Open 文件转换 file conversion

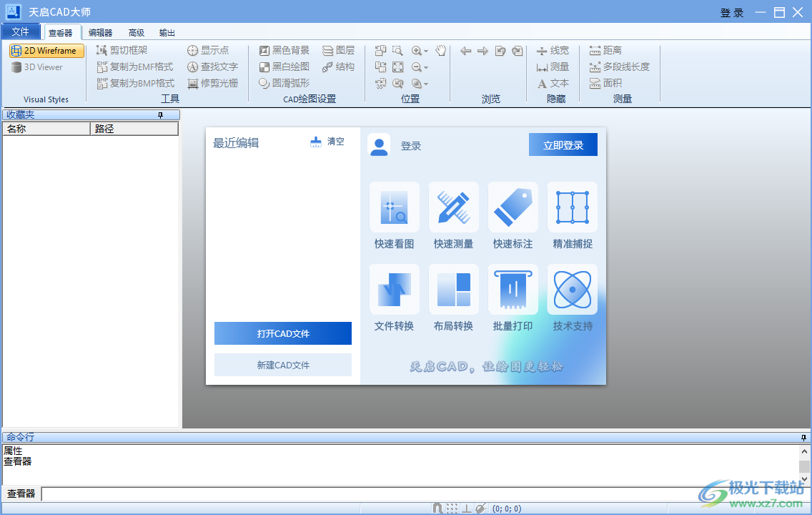[394, 298]
